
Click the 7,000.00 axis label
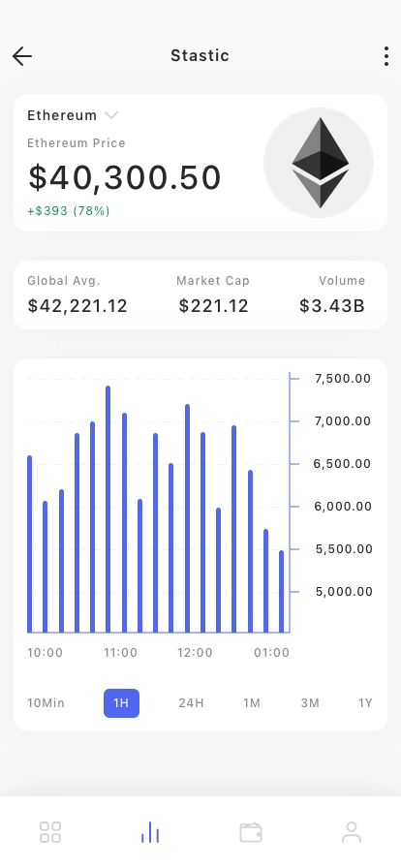343,421
